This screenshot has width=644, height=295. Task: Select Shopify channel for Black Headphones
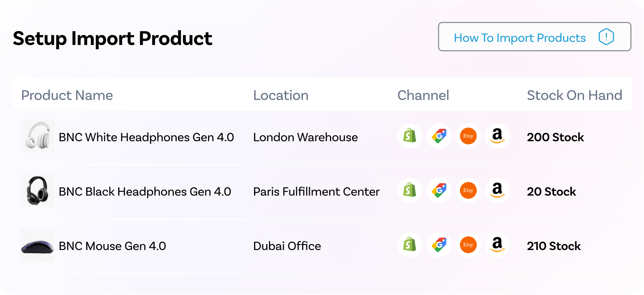410,190
